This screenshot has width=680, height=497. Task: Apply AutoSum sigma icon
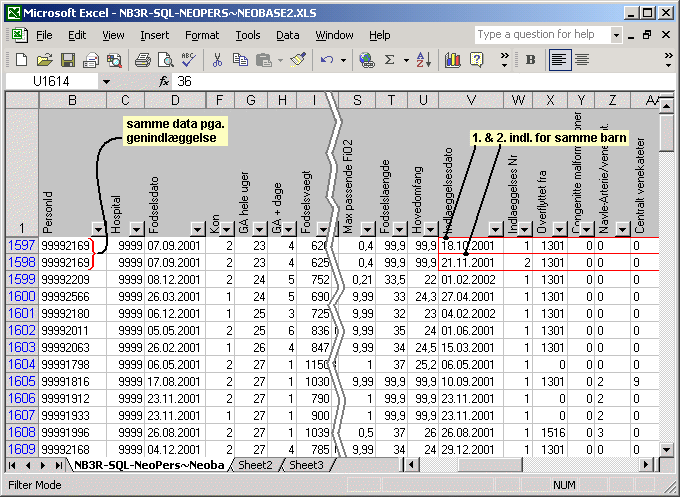tap(390, 59)
